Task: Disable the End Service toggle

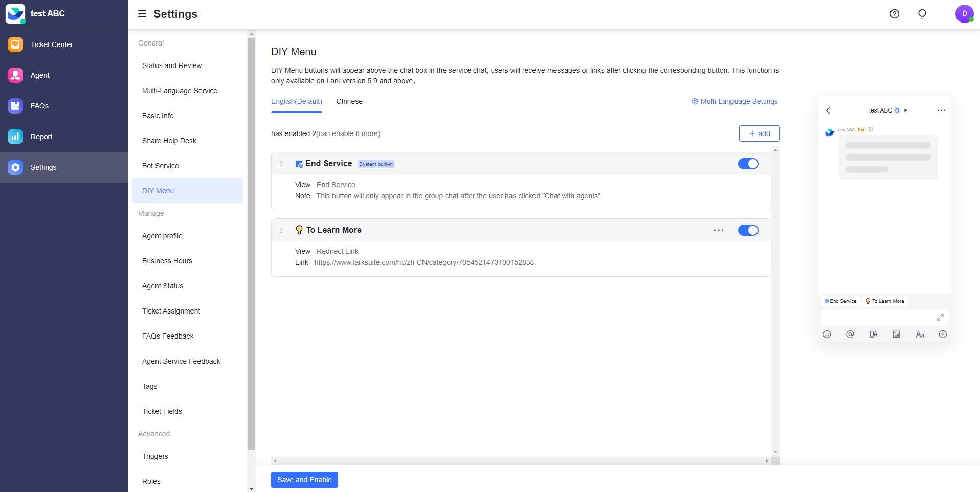Action: click(x=748, y=164)
